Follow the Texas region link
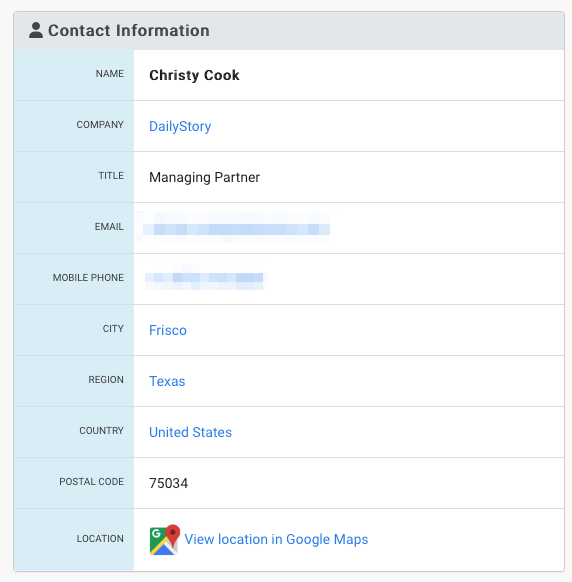Image resolution: width=572 pixels, height=582 pixels. click(167, 381)
